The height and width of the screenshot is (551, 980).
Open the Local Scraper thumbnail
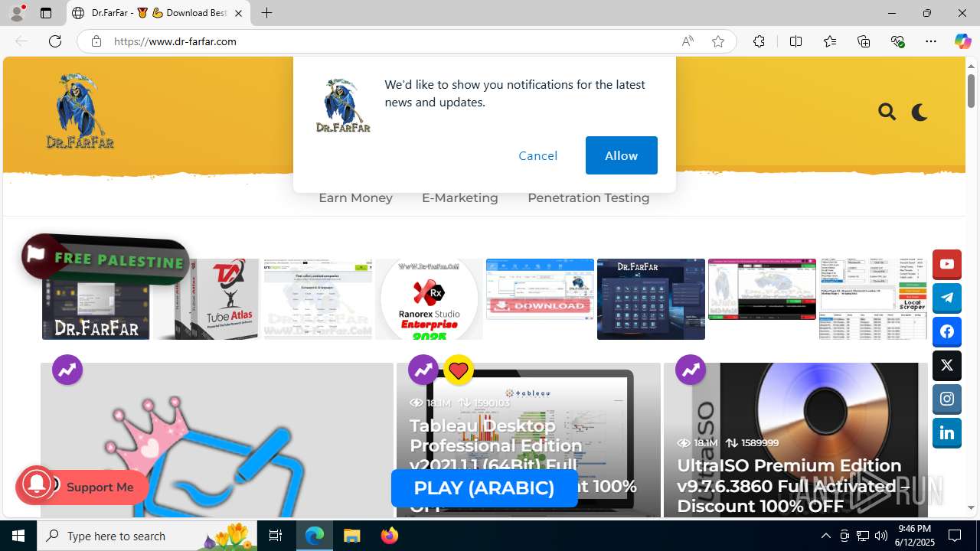[x=873, y=299]
